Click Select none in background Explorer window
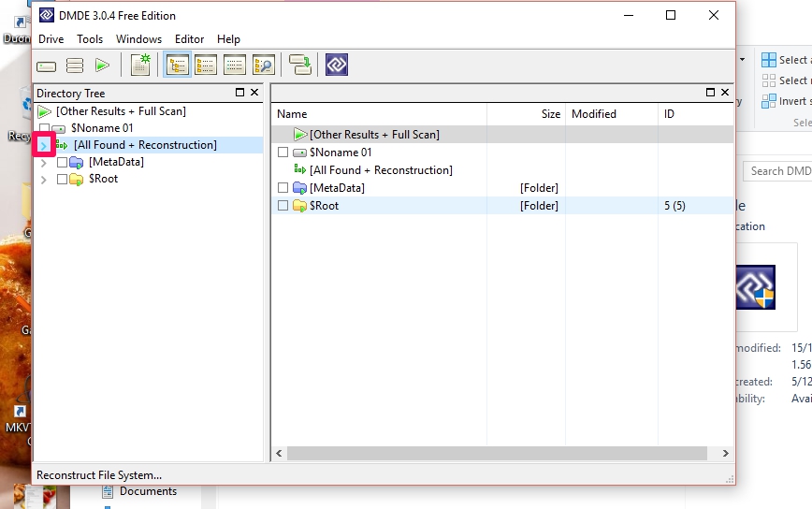 tap(785, 80)
